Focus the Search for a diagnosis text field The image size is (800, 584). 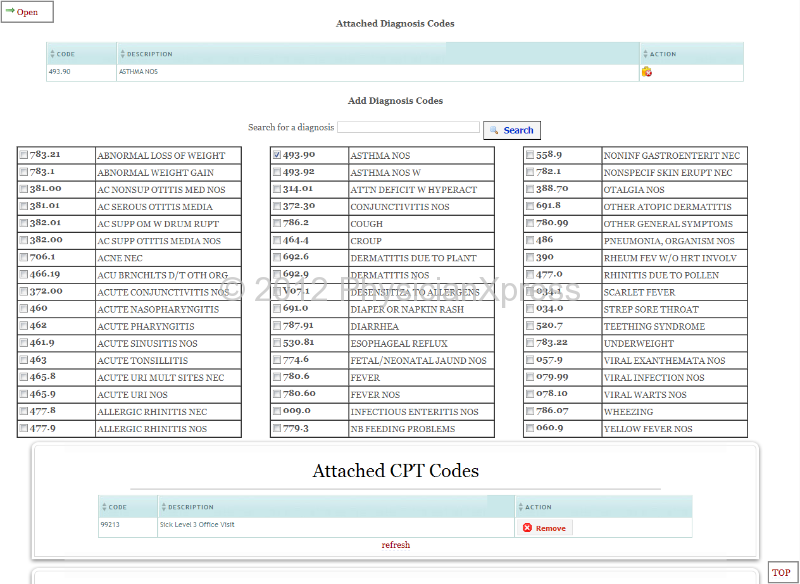(408, 128)
